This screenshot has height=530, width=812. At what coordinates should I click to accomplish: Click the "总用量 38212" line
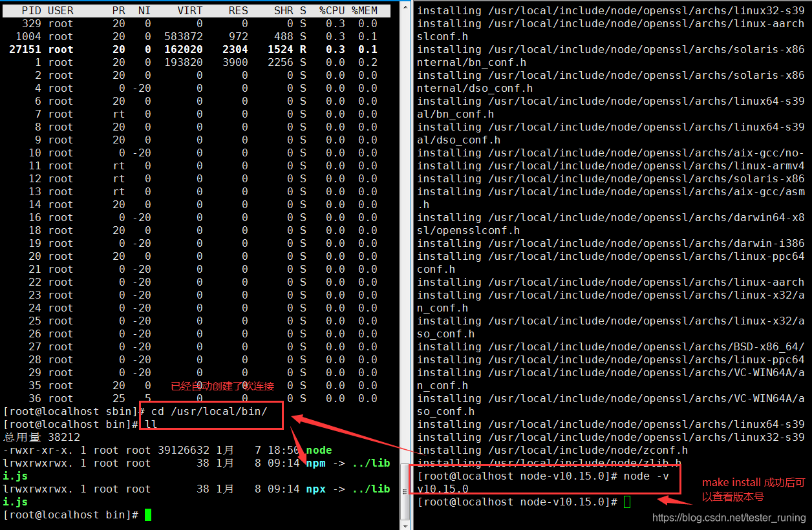point(41,437)
